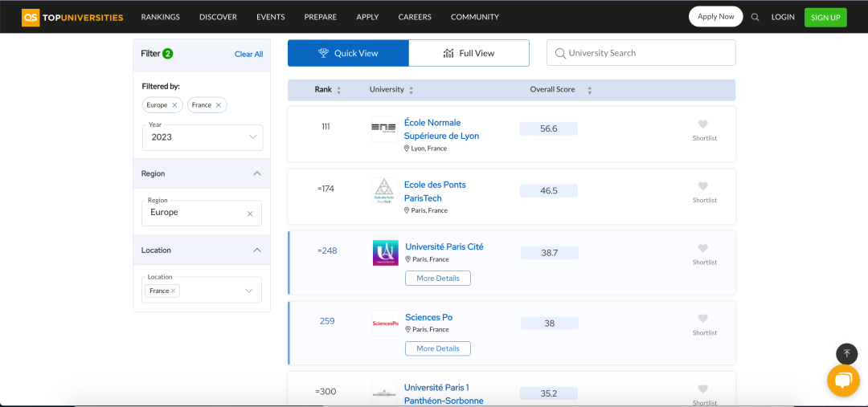Click the Sciences Po logo

(x=385, y=323)
